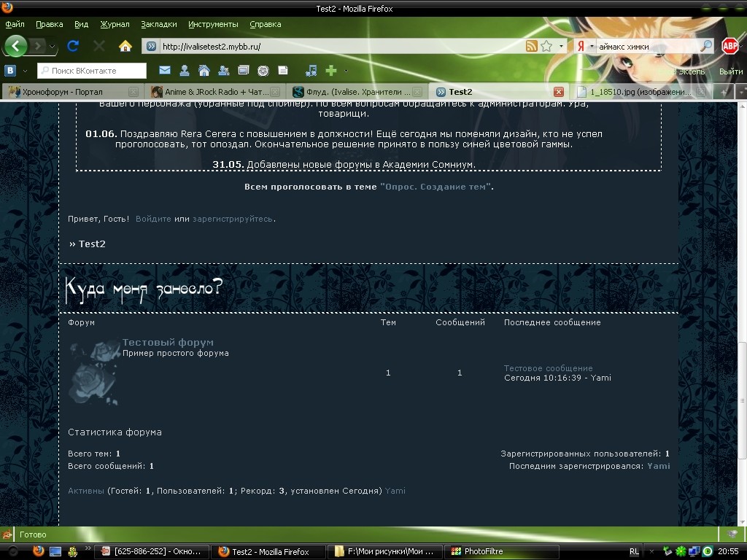
Task: Click the status bar icon beside "Готово"
Action: point(6,534)
